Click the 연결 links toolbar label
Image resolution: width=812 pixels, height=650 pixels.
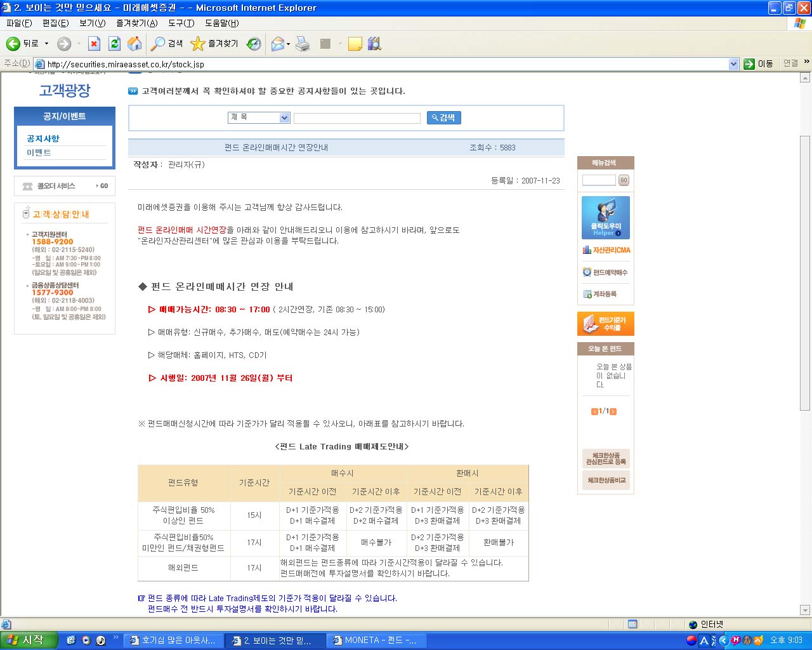[x=790, y=63]
